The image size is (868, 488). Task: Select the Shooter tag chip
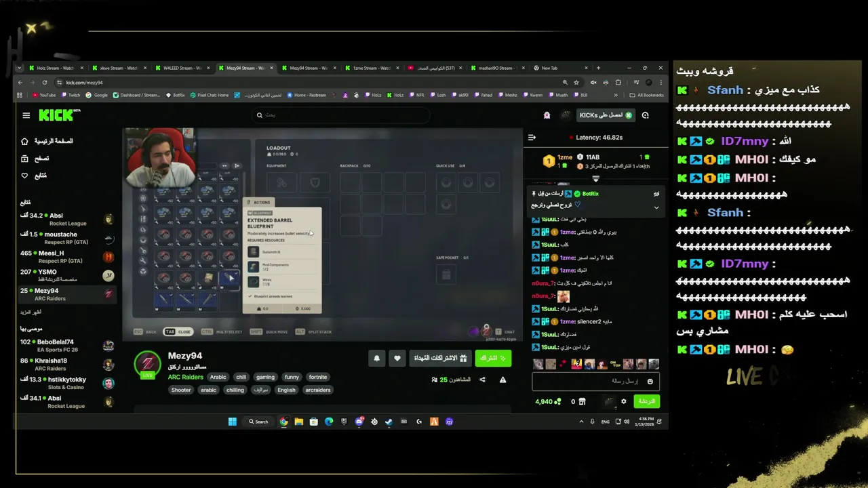pyautogui.click(x=181, y=390)
